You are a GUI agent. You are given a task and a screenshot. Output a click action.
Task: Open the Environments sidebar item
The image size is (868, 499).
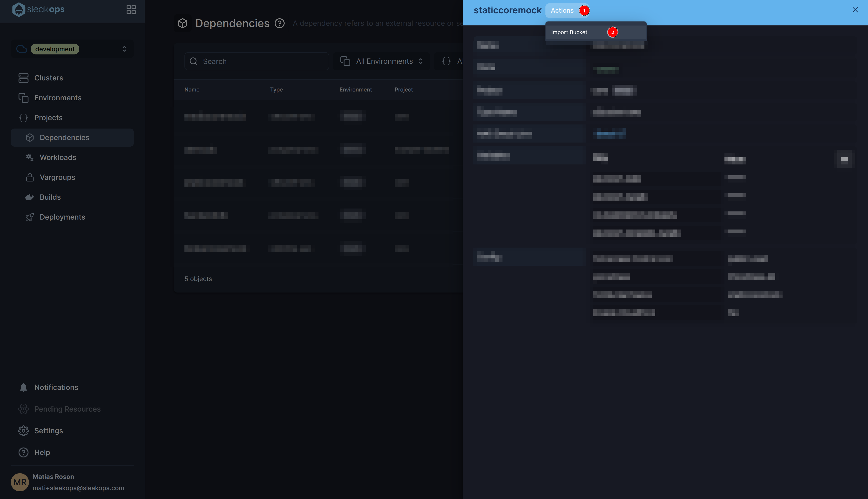[x=58, y=98]
